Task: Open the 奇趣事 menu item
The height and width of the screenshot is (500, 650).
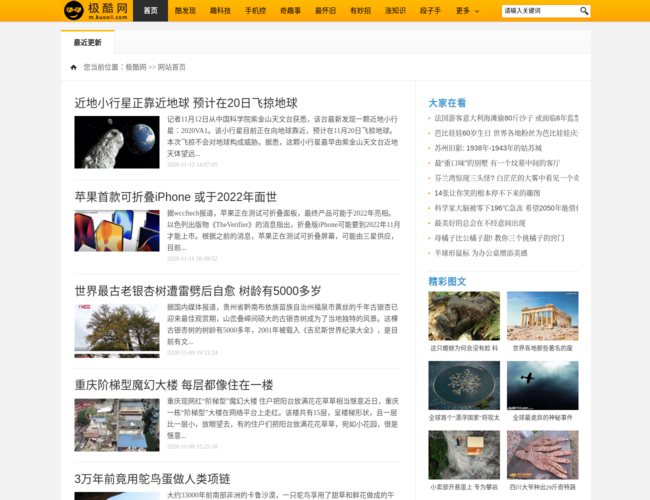Action: (x=290, y=11)
